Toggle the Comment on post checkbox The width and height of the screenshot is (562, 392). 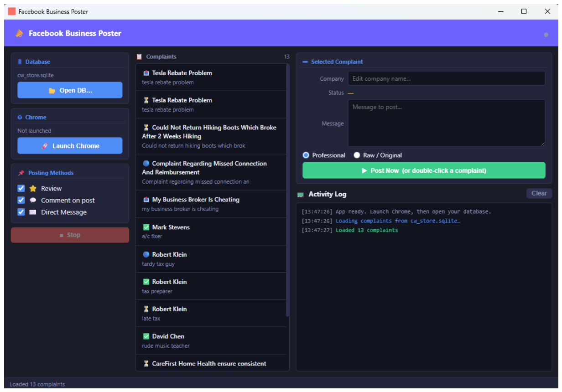point(21,200)
